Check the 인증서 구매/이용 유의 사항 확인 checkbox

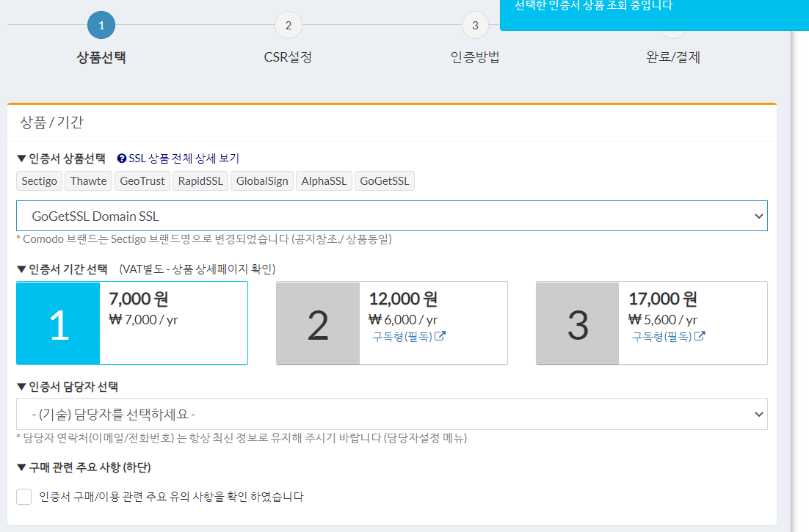[23, 497]
